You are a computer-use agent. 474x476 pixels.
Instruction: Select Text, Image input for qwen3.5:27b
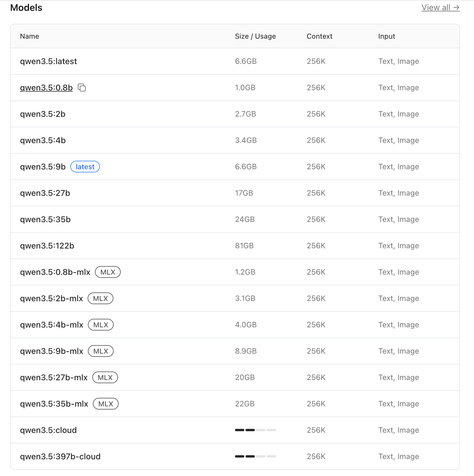pyautogui.click(x=399, y=193)
